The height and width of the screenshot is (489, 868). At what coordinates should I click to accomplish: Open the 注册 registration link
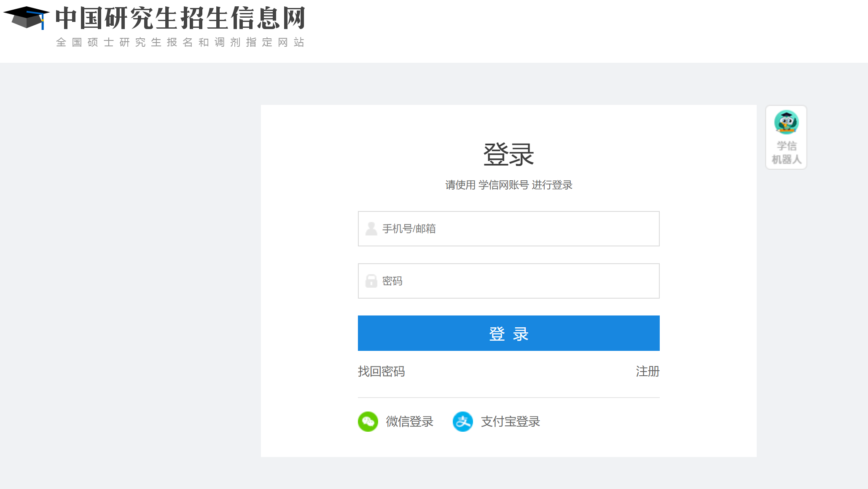coord(648,371)
